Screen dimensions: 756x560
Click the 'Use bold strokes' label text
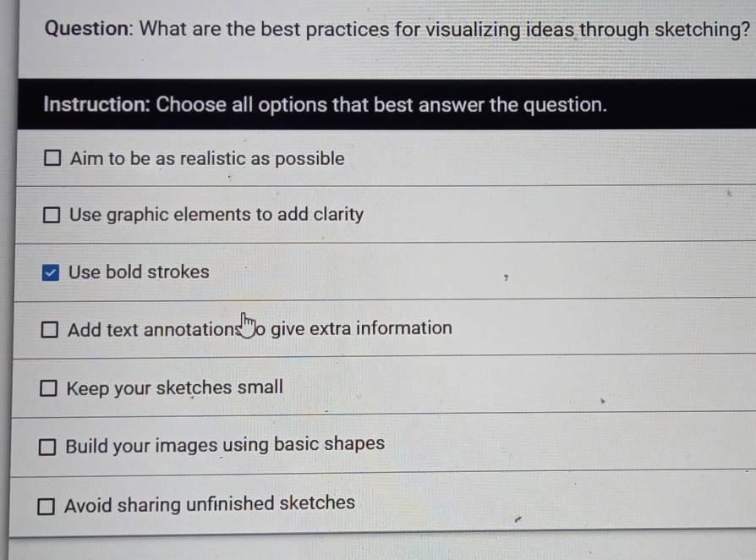(x=139, y=272)
